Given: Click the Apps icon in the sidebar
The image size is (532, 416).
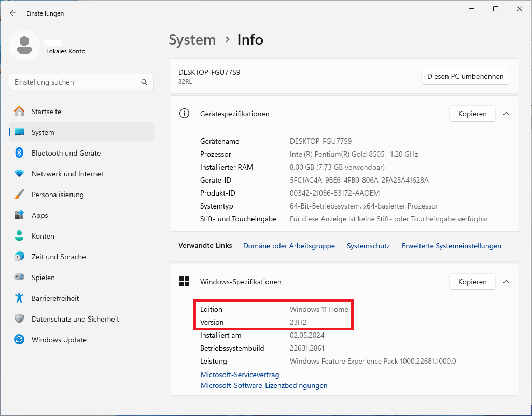Looking at the screenshot, I should coord(19,215).
